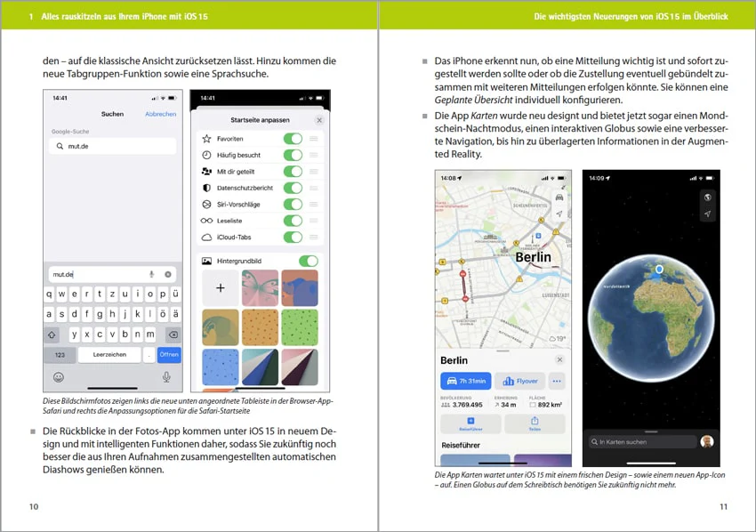Choose the green dotted background swatch
Viewport: 756px width, 532px height.
[300, 327]
